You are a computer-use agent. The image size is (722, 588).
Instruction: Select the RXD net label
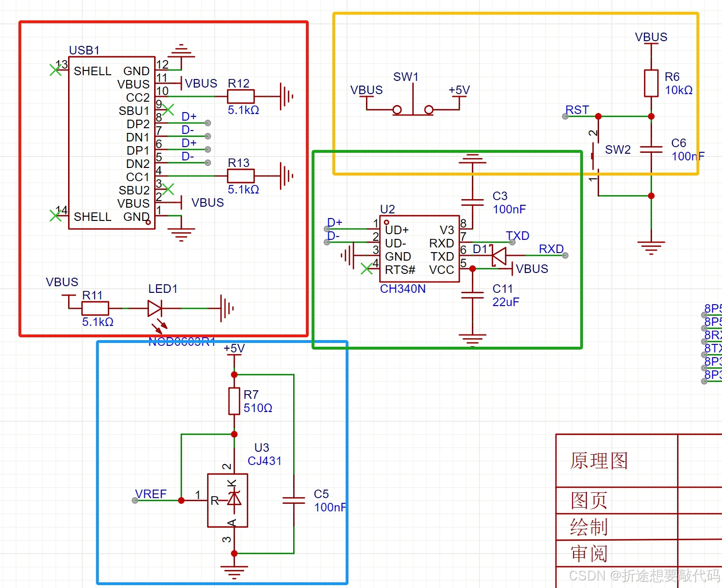(x=551, y=249)
